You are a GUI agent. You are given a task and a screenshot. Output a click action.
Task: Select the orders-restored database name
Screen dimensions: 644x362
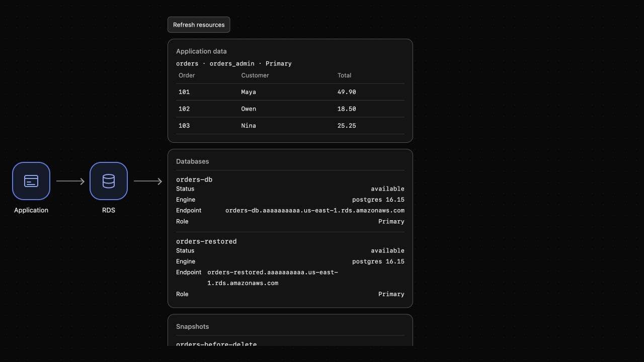click(x=206, y=241)
